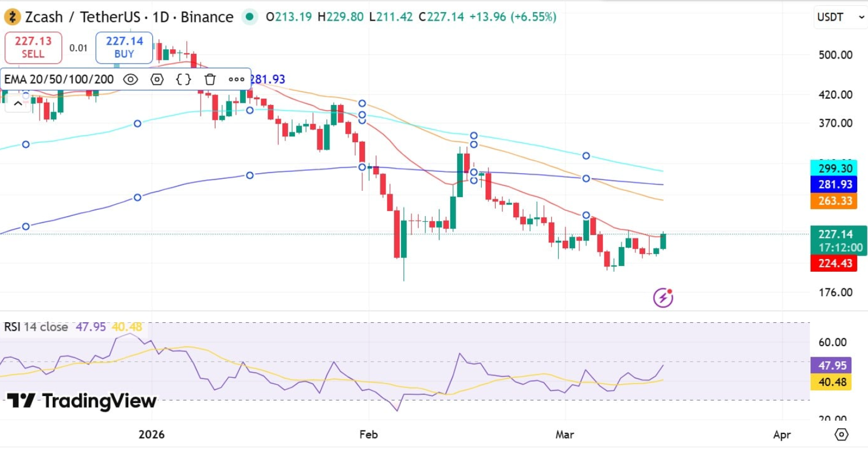Hide the EMA 20/50/100/200 indicator with eye icon

[x=131, y=79]
